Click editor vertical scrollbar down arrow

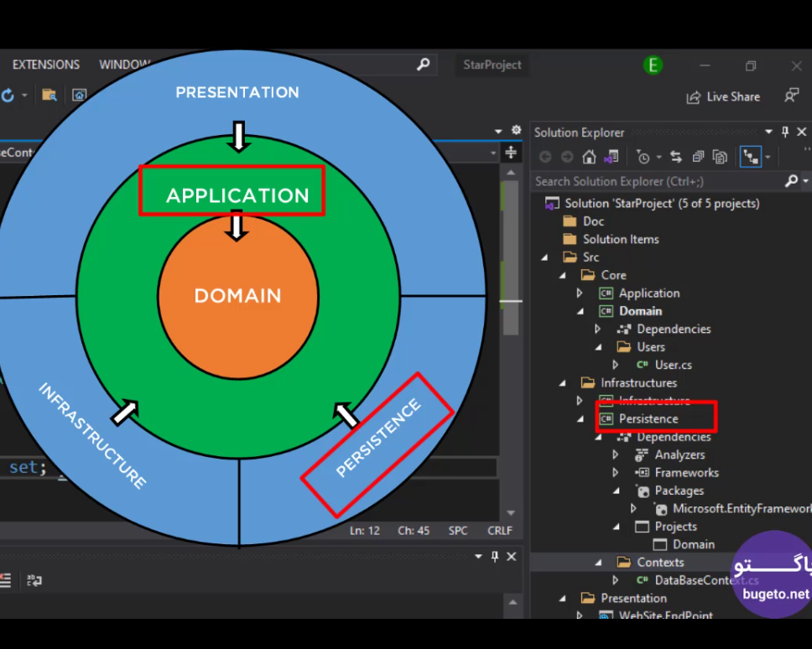pyautogui.click(x=511, y=513)
